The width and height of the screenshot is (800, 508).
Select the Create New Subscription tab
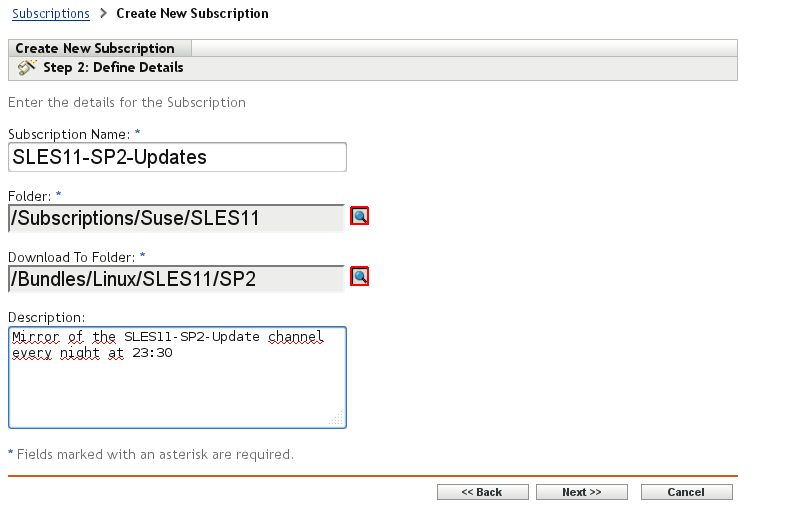pyautogui.click(x=95, y=48)
